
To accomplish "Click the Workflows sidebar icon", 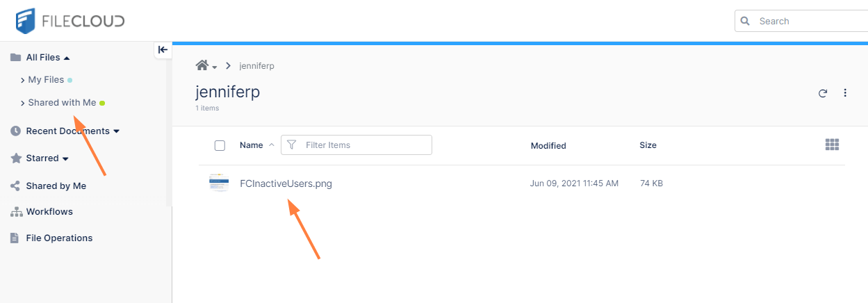I will coord(16,212).
